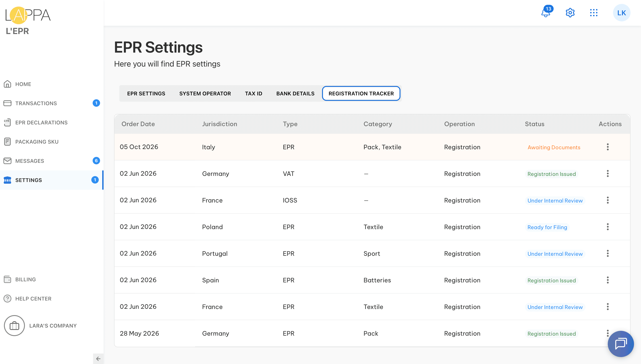Open actions menu for the Italy row
The height and width of the screenshot is (364, 641).
[608, 147]
